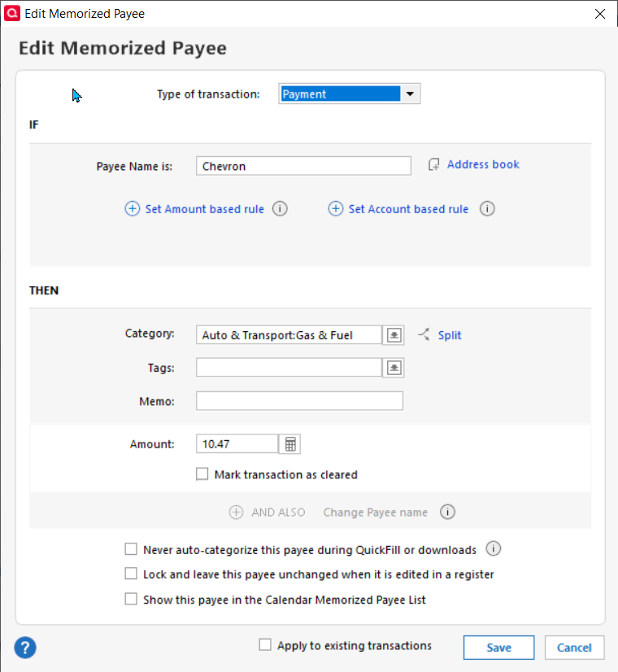Check Mark transaction as cleared
Screen dimensions: 618x672
202,474
